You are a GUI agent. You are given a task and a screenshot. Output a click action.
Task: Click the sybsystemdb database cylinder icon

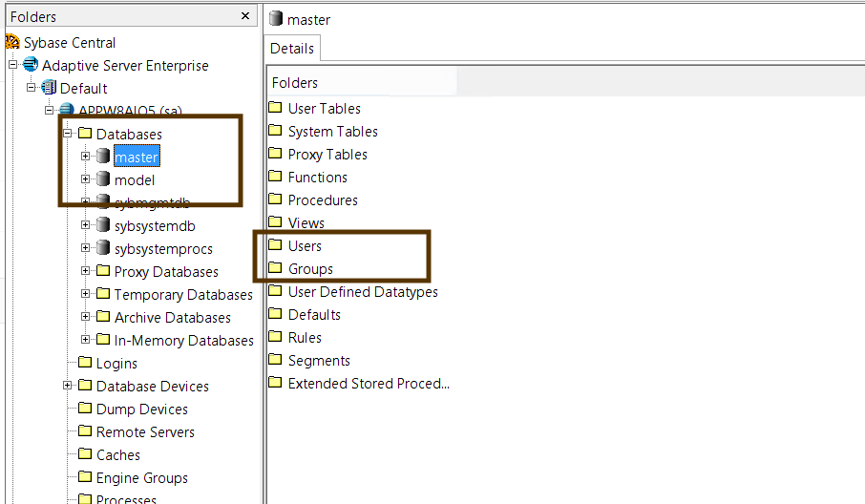tap(103, 224)
